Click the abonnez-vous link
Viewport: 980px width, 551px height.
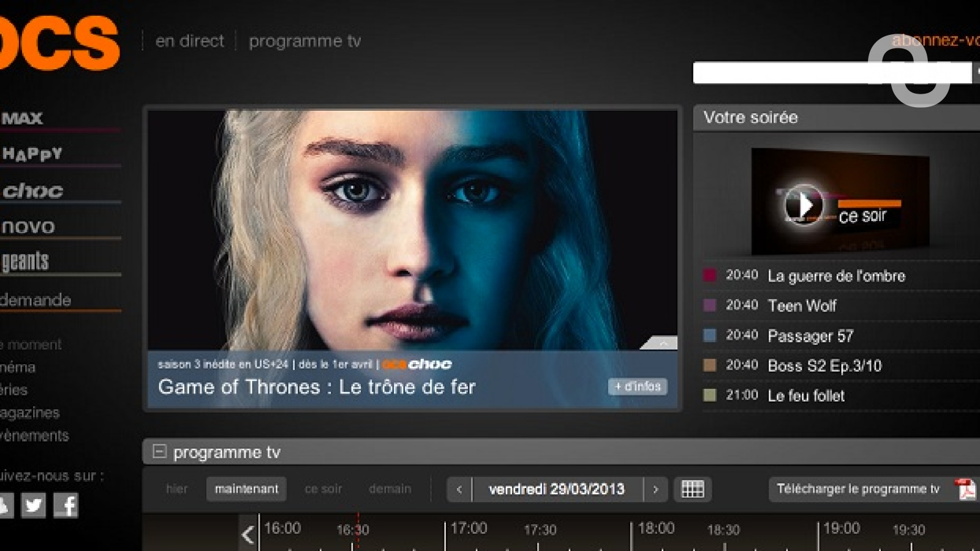(936, 40)
